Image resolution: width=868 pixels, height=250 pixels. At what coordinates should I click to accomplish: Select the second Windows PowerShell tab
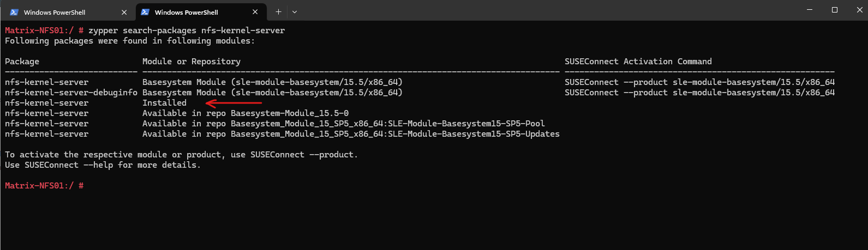(201, 12)
